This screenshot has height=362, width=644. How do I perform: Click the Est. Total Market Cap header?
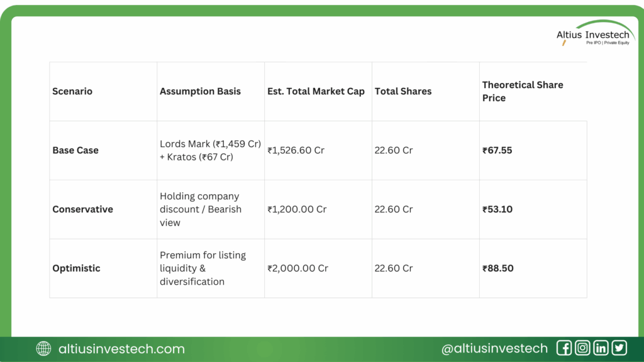(x=316, y=91)
